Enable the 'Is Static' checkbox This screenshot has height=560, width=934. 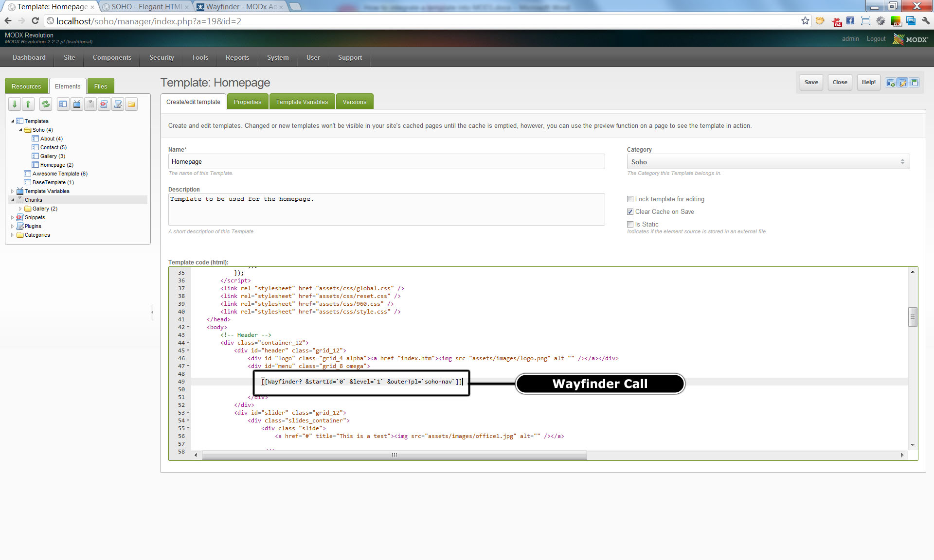click(x=630, y=224)
